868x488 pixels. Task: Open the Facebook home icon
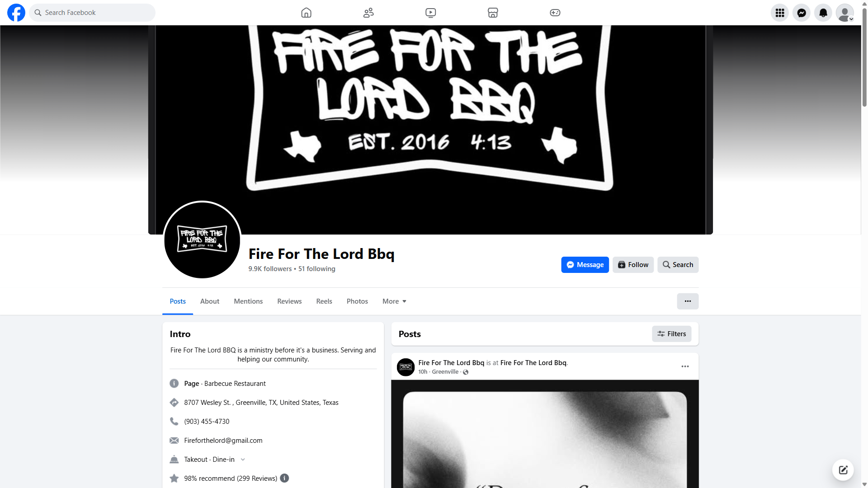click(x=306, y=13)
